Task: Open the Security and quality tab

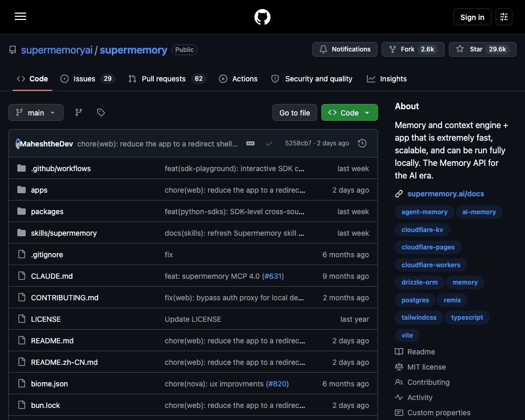Action: [312, 79]
